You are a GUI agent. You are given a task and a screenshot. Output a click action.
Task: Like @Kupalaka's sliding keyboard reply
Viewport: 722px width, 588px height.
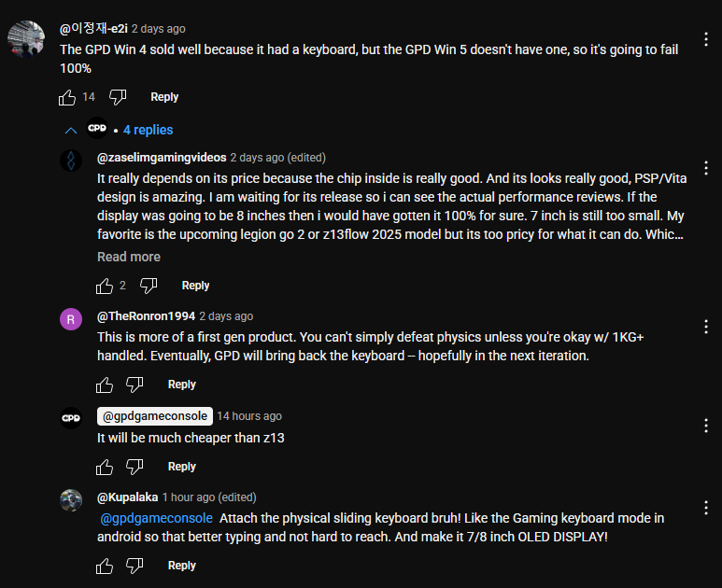104,566
